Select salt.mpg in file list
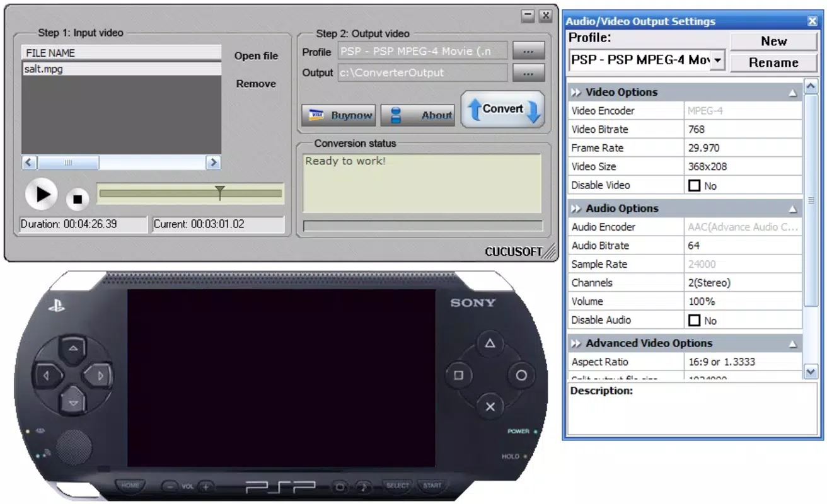The width and height of the screenshot is (827, 504). pos(122,69)
